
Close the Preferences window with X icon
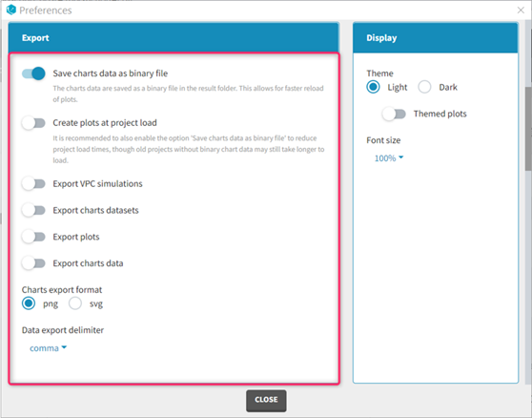521,10
